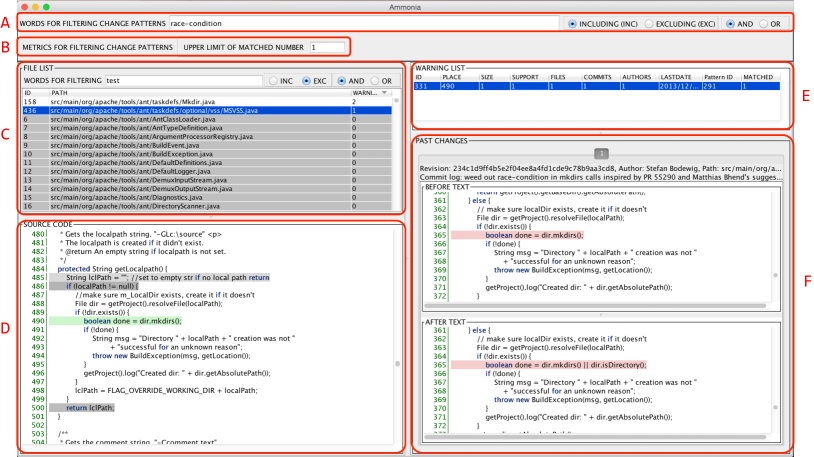Click the green zoom window button

[x=46, y=6]
